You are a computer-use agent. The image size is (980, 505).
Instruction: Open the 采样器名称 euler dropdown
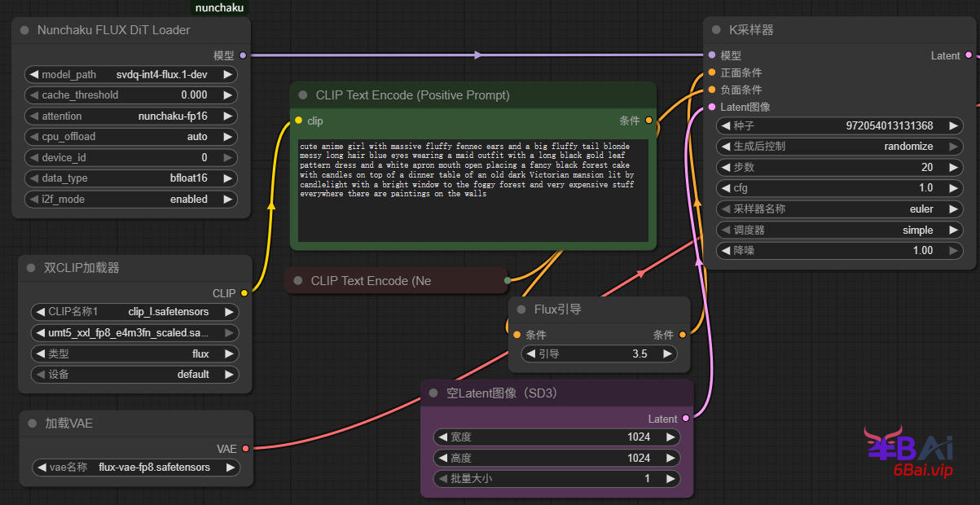[839, 209]
